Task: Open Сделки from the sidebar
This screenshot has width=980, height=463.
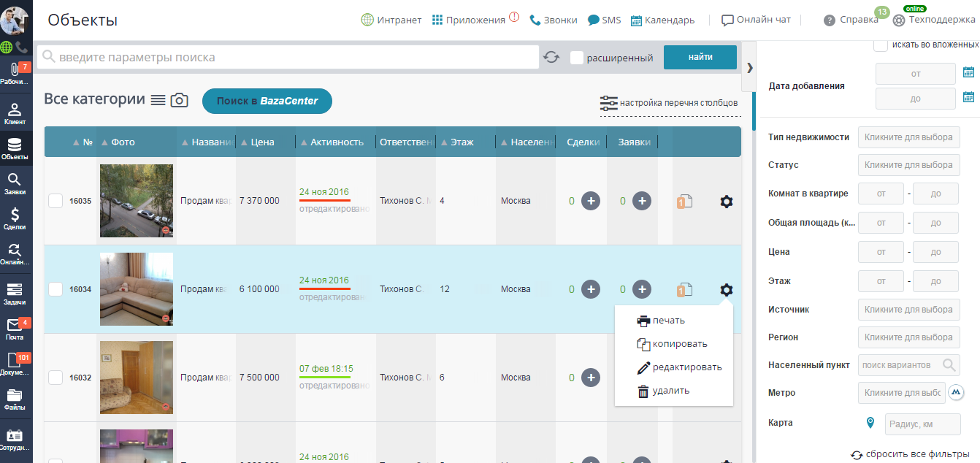Action: pyautogui.click(x=15, y=218)
